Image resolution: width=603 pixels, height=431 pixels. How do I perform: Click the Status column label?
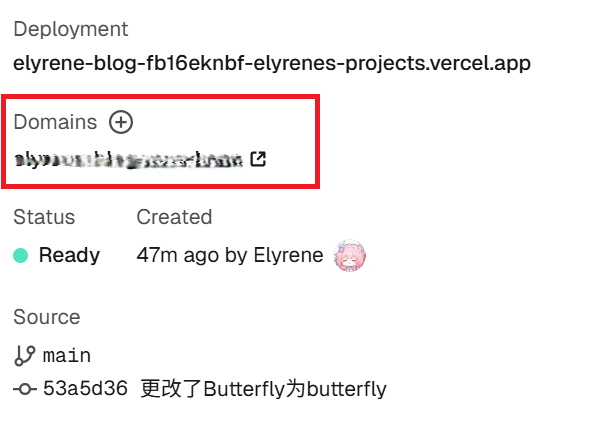pyautogui.click(x=44, y=217)
